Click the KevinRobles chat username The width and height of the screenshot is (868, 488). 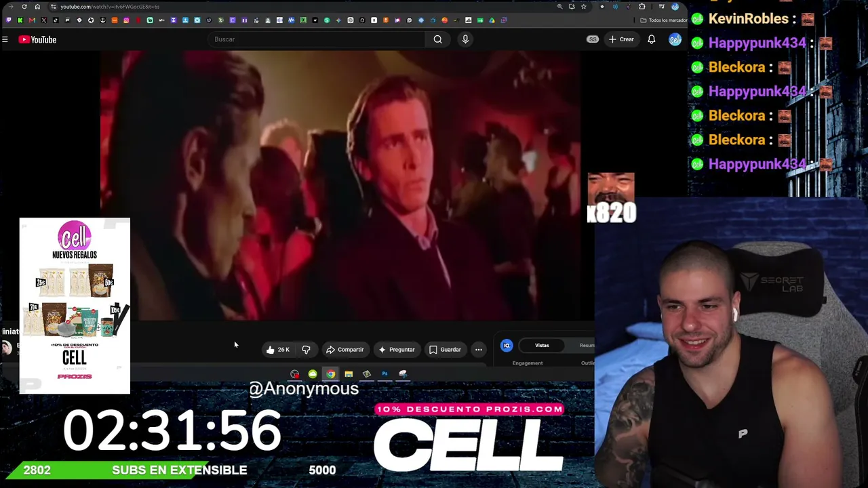[x=748, y=19]
